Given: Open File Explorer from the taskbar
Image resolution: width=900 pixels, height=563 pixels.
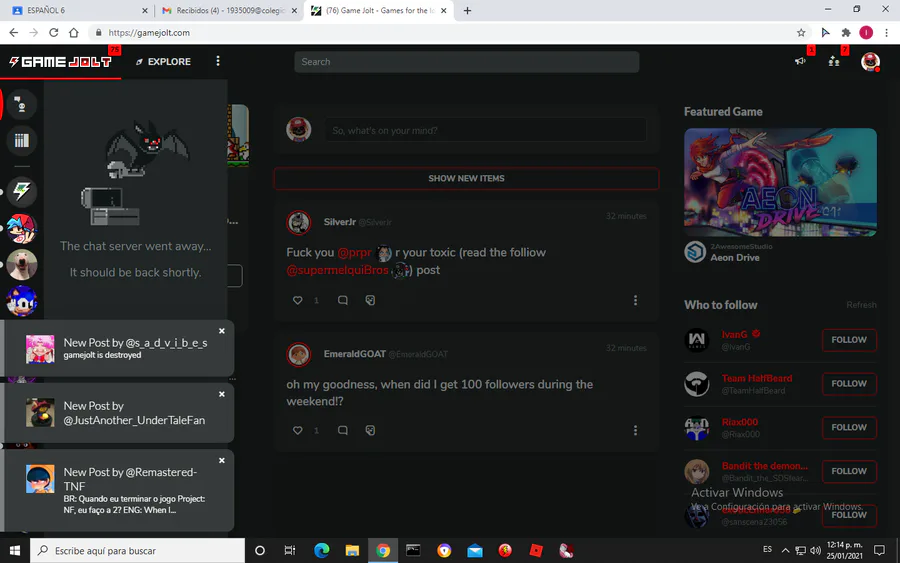Looking at the screenshot, I should pyautogui.click(x=352, y=550).
